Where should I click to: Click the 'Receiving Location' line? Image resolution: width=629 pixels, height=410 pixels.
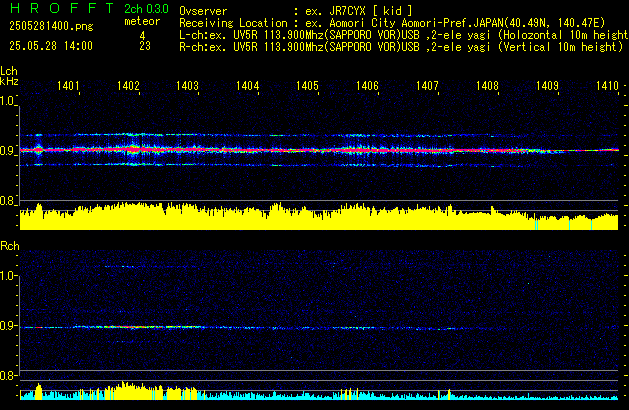pyautogui.click(x=392, y=23)
